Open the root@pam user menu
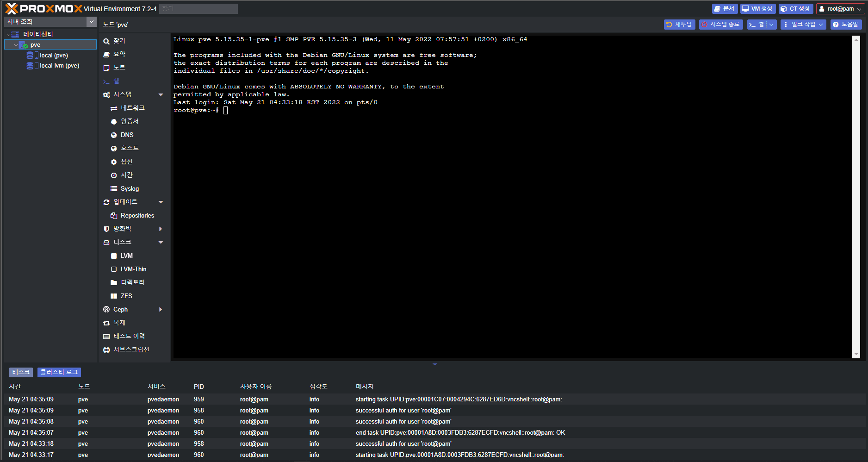The image size is (868, 462). 840,9
